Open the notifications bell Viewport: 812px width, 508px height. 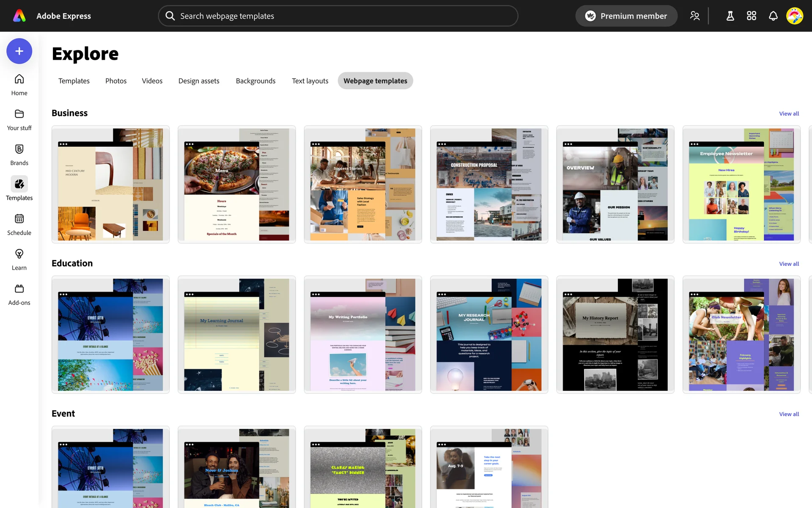(773, 16)
